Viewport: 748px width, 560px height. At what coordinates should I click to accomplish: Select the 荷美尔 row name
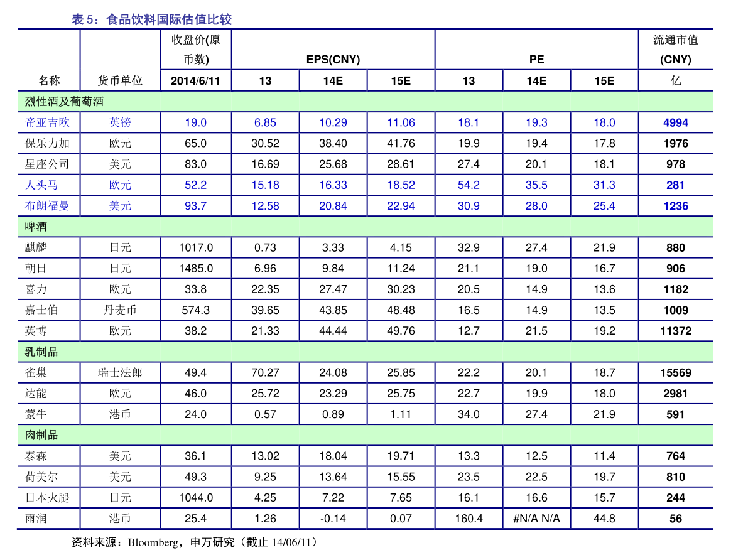(x=41, y=477)
